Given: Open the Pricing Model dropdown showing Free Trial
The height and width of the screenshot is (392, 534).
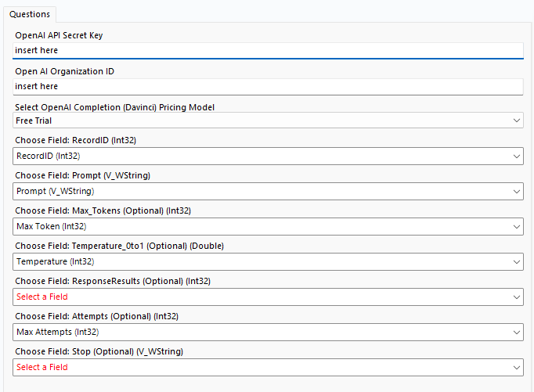Looking at the screenshot, I should point(266,120).
